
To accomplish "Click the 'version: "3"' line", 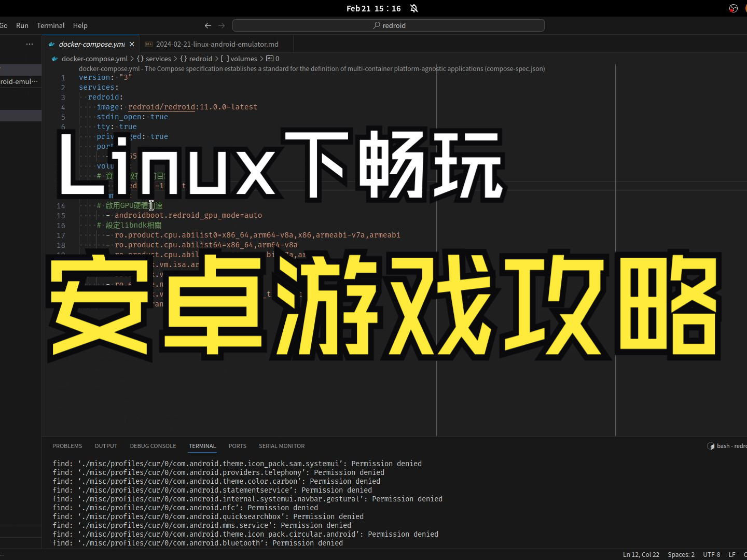I will point(105,77).
